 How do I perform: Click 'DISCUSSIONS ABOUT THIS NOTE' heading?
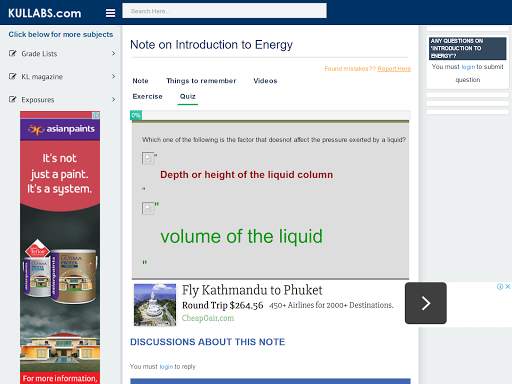(x=208, y=342)
